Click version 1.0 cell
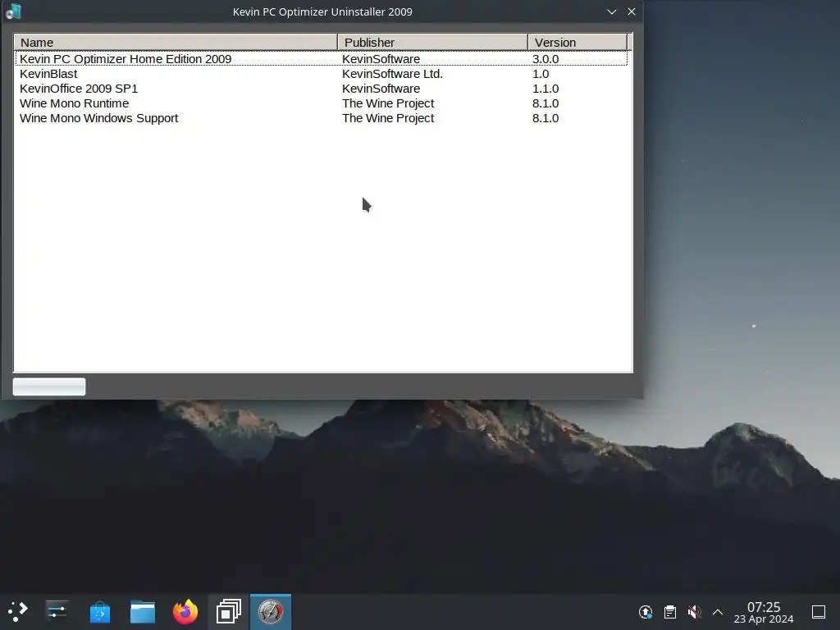Viewport: 840px width, 630px height. point(541,74)
